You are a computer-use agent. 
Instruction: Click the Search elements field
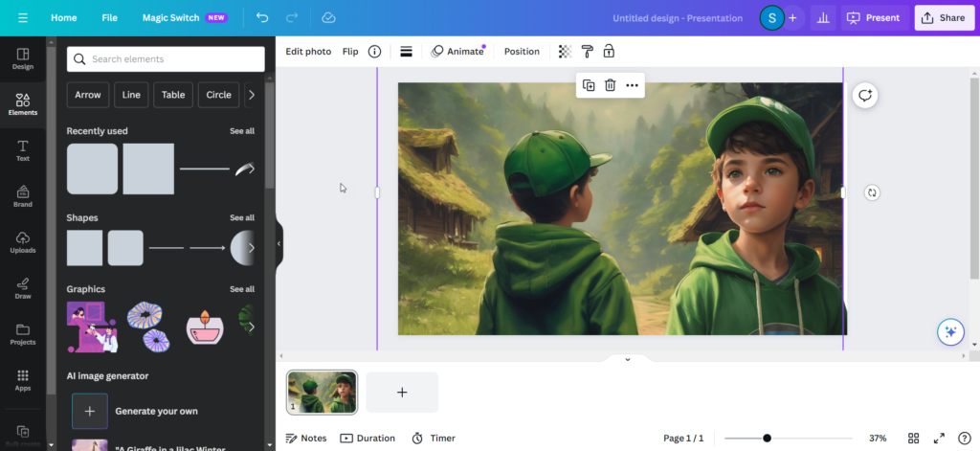(166, 58)
